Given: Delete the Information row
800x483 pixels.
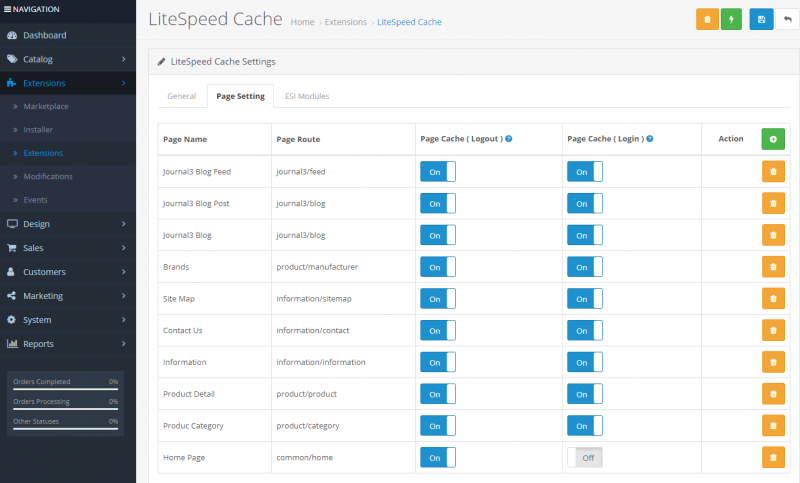Looking at the screenshot, I should 773,362.
